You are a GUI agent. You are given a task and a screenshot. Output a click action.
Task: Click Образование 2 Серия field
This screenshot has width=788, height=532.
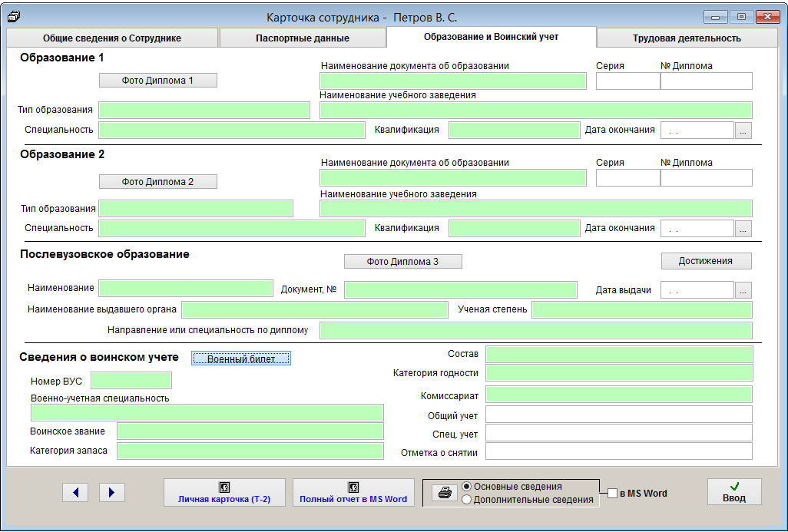click(x=627, y=178)
